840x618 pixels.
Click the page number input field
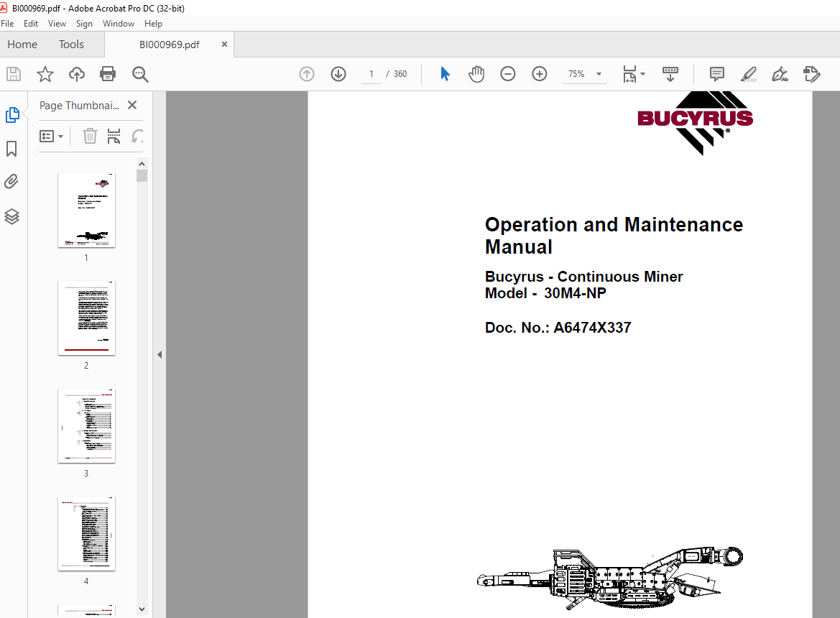coord(371,74)
